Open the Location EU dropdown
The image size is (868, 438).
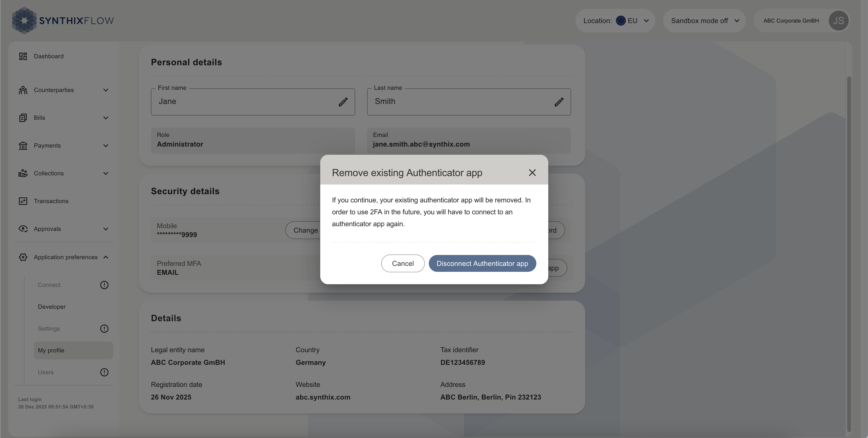(x=615, y=21)
